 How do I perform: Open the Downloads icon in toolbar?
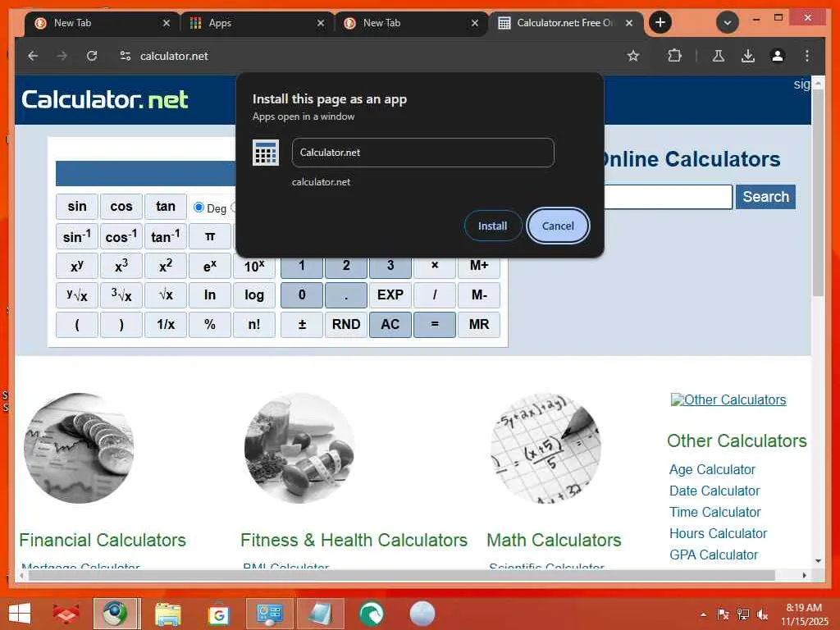pos(748,56)
